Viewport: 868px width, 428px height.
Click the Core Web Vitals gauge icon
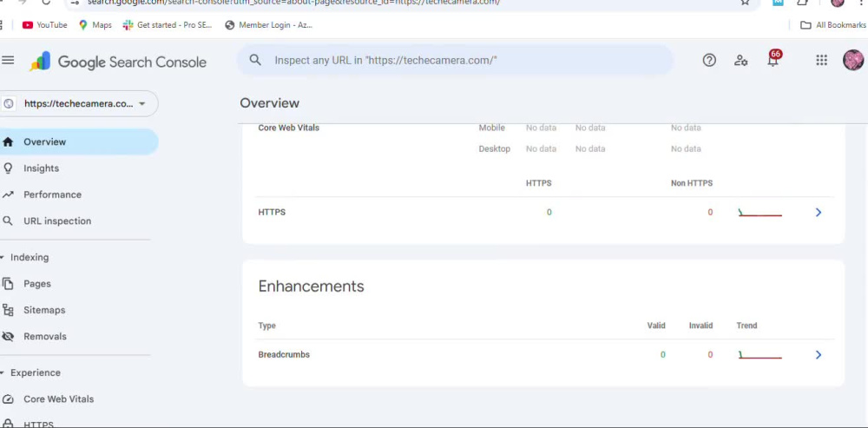click(8, 399)
